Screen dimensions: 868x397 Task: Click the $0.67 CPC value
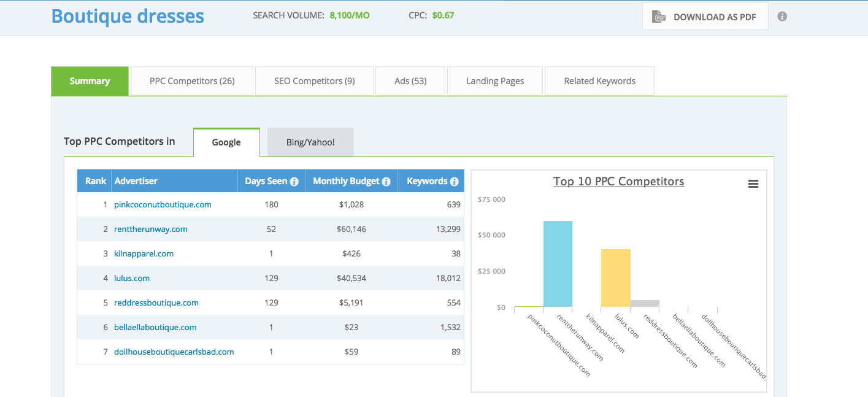tap(443, 15)
